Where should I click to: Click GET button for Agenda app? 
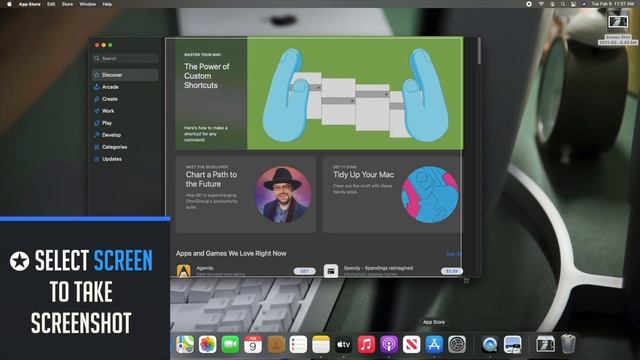(x=304, y=271)
